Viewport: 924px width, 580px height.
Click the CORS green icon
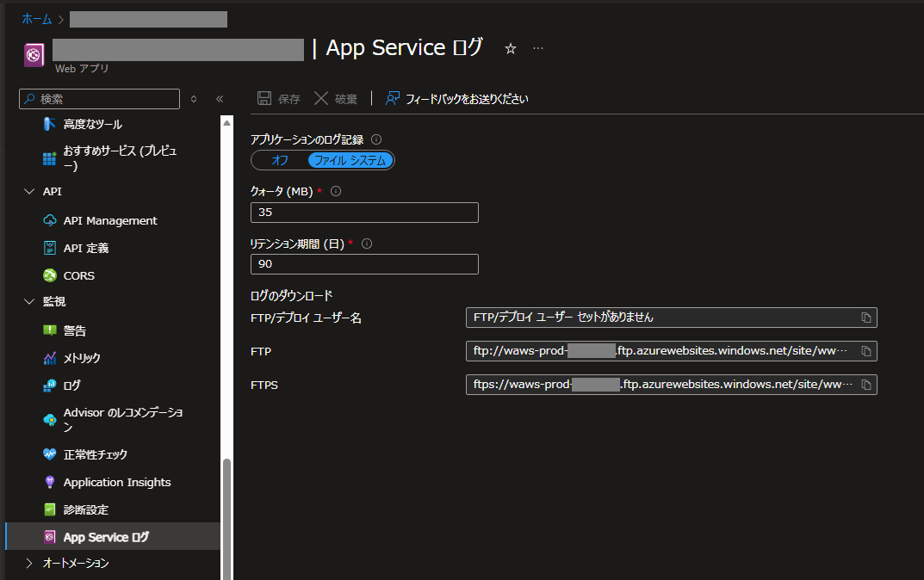click(x=49, y=275)
